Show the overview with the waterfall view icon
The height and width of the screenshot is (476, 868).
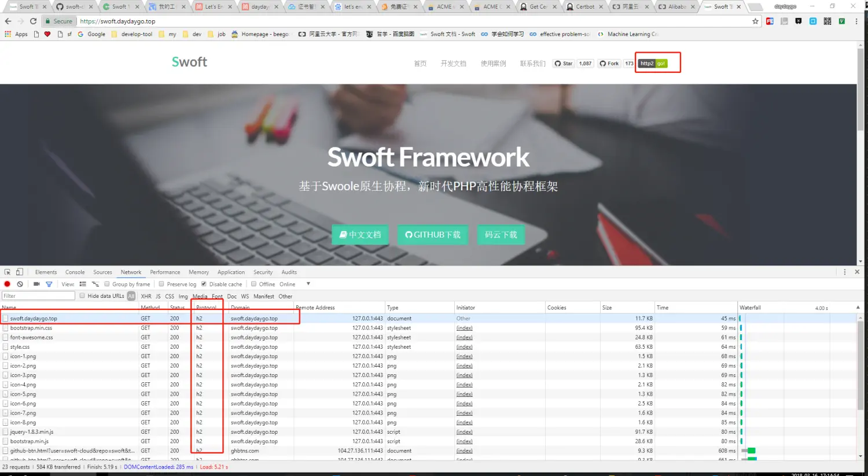[x=95, y=284]
